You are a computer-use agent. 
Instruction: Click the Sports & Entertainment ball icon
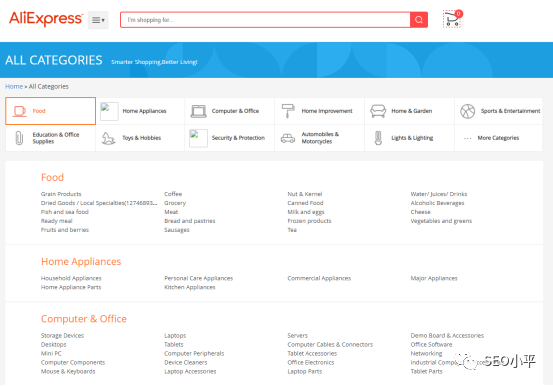click(468, 111)
